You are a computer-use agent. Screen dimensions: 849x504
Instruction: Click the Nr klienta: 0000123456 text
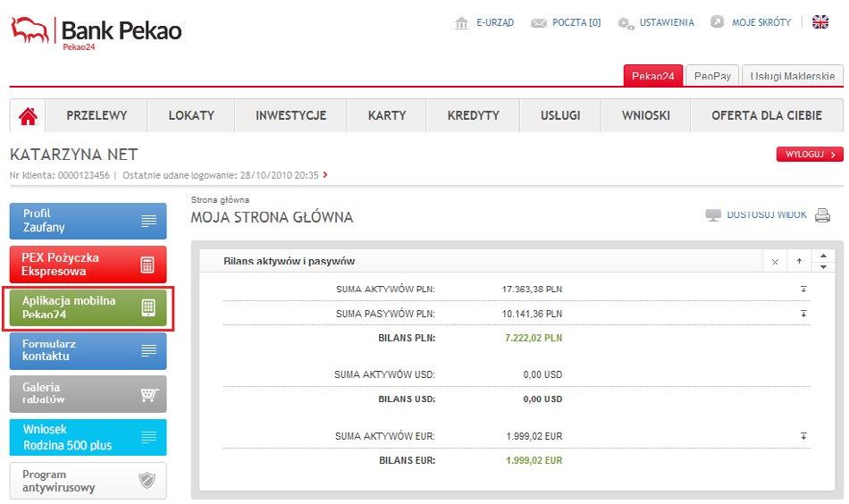click(60, 175)
